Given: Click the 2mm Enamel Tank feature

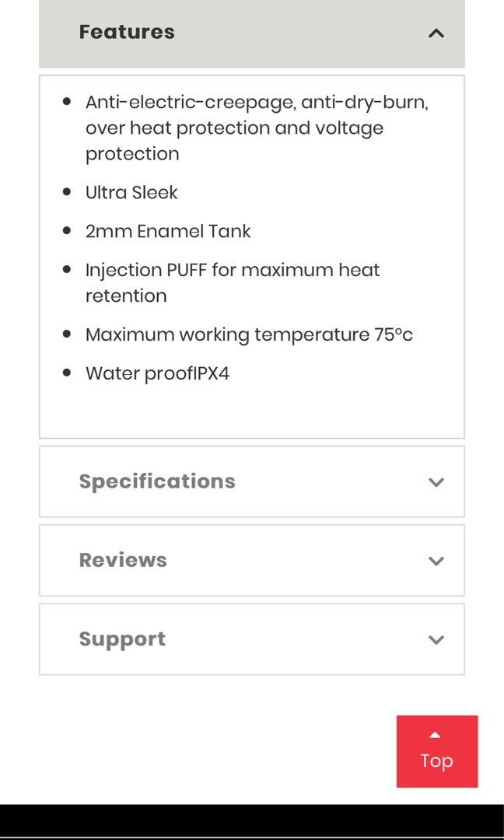Looking at the screenshot, I should pos(168,231).
